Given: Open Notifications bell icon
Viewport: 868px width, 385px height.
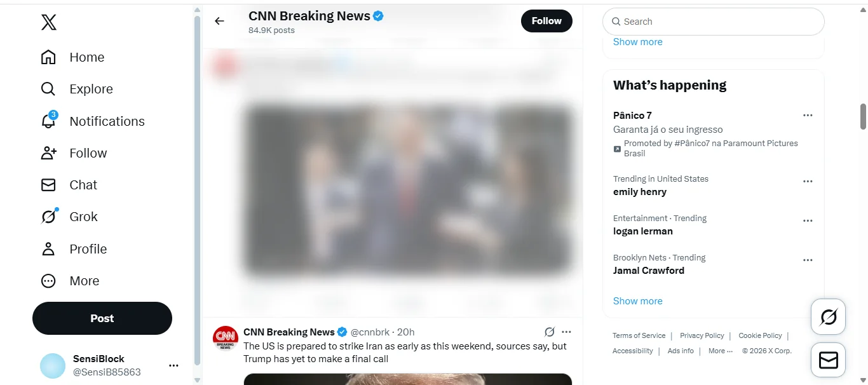Looking at the screenshot, I should [x=48, y=121].
